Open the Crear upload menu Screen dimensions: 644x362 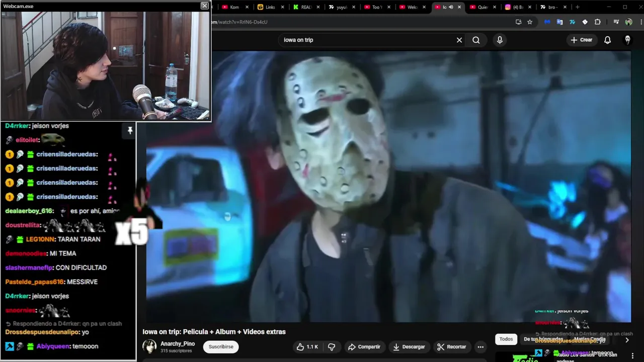point(582,40)
